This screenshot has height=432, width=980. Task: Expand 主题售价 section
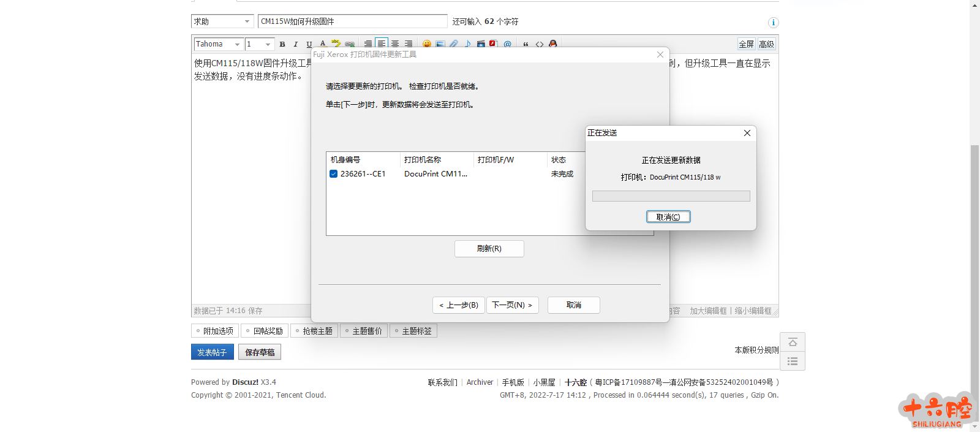[364, 331]
